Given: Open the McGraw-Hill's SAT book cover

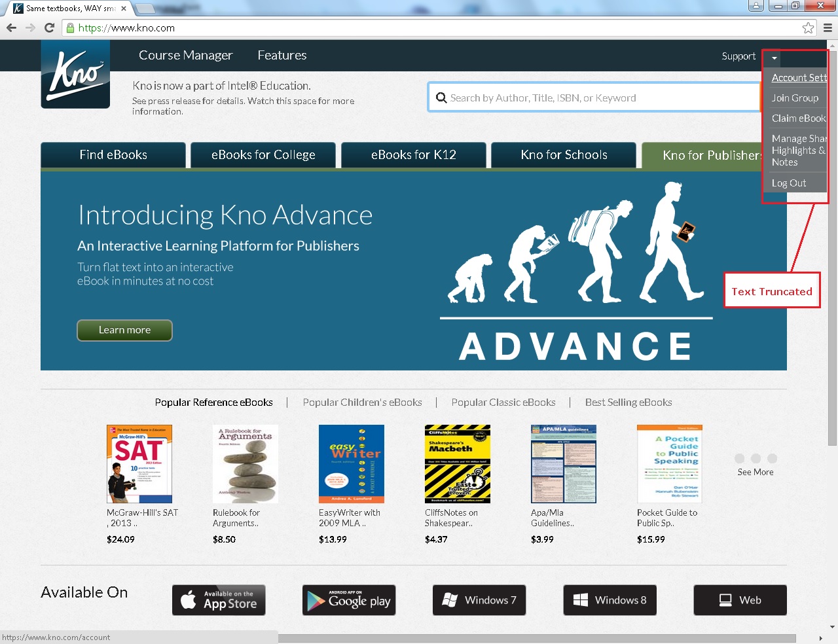Looking at the screenshot, I should click(139, 464).
